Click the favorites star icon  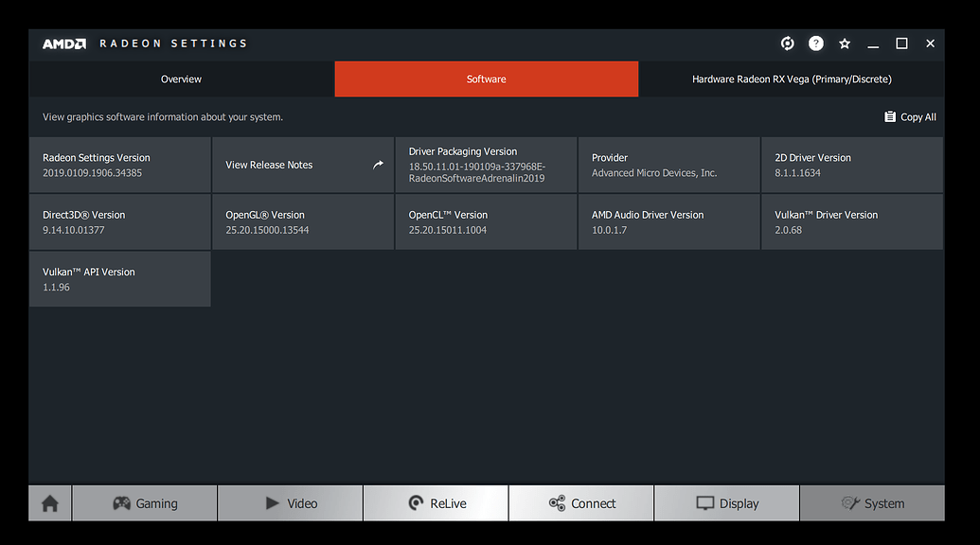click(845, 44)
